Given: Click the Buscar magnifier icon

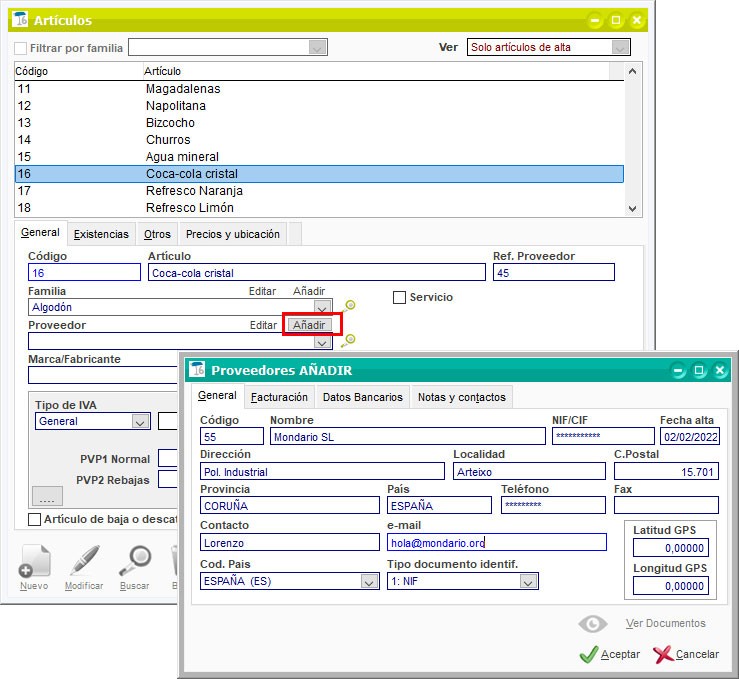Looking at the screenshot, I should coord(135,561).
